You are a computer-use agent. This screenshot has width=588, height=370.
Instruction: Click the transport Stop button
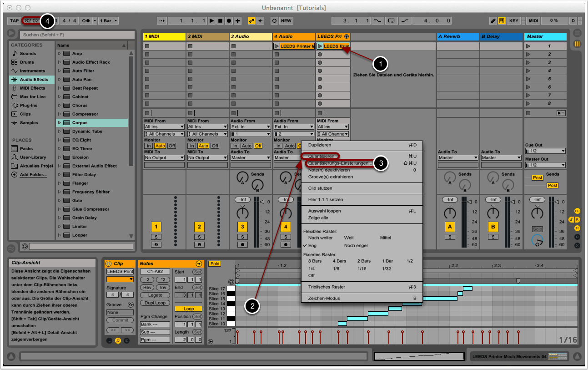pos(220,21)
